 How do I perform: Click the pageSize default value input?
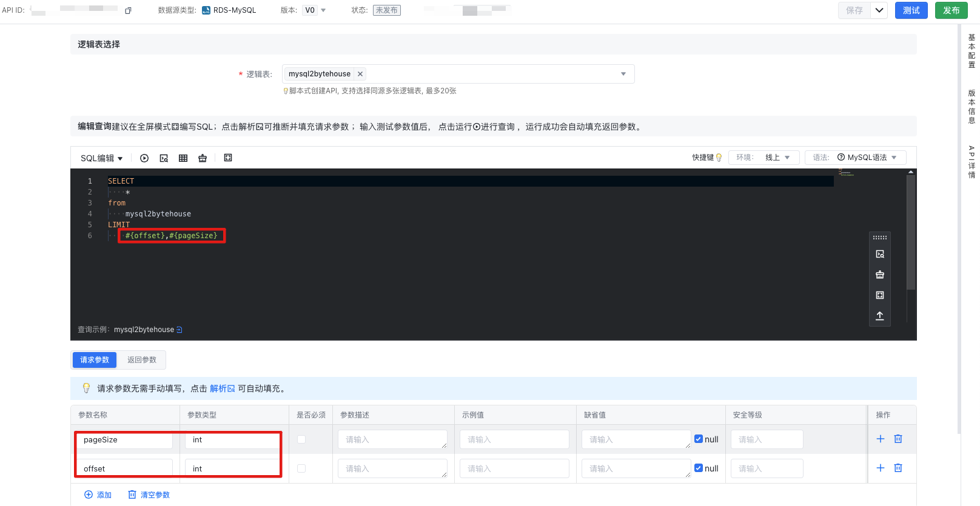coord(636,439)
